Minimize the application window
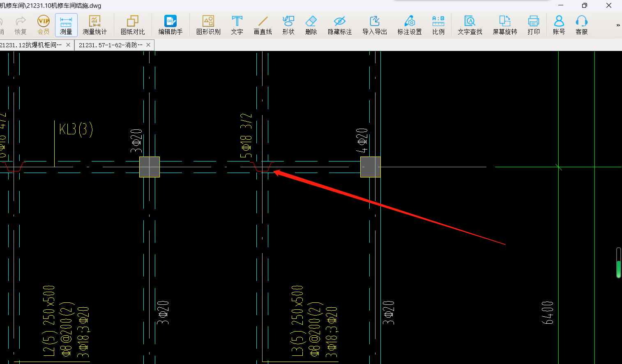 pyautogui.click(x=561, y=5)
